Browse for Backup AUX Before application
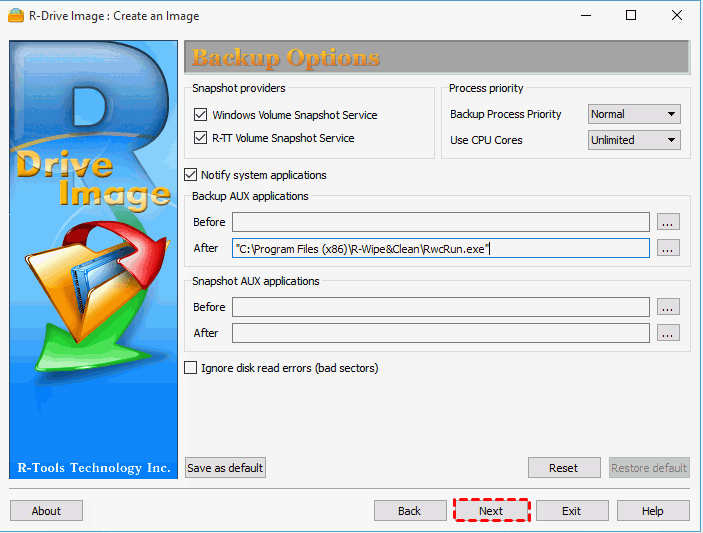Image resolution: width=703 pixels, height=533 pixels. (668, 222)
